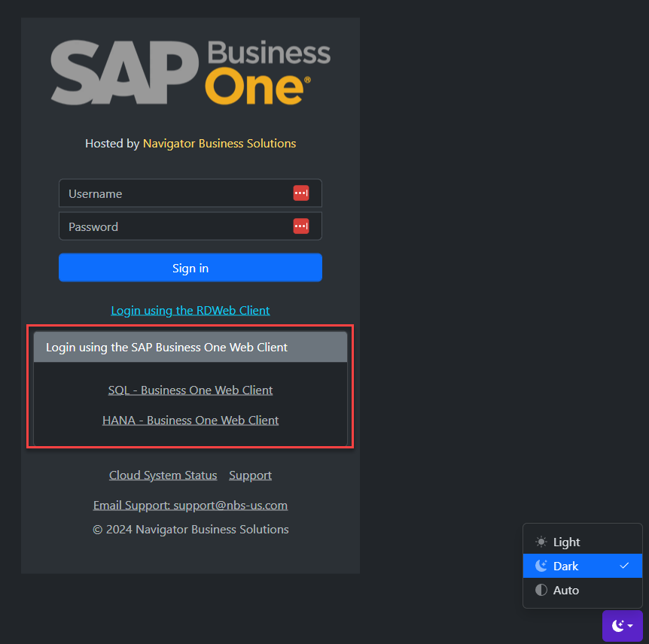
Task: Open Login using the RDWeb Client link
Action: pyautogui.click(x=190, y=311)
